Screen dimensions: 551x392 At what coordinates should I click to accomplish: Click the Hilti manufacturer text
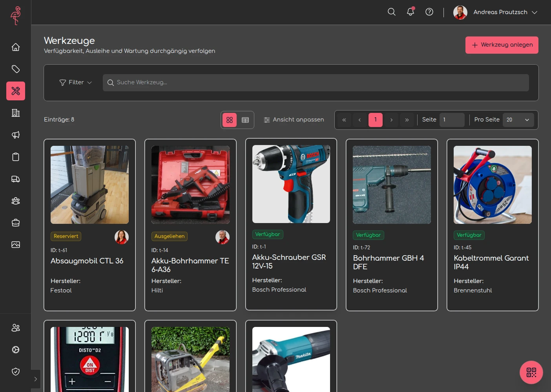[157, 290]
